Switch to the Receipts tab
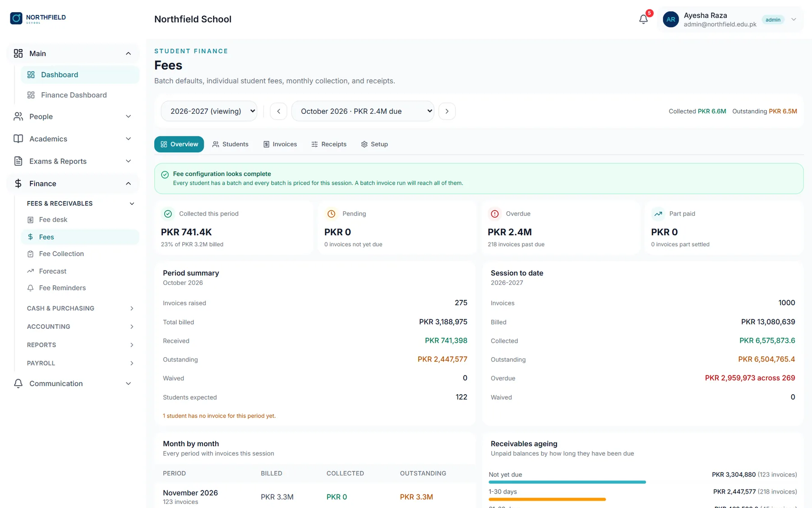This screenshot has height=508, width=812. coord(329,144)
